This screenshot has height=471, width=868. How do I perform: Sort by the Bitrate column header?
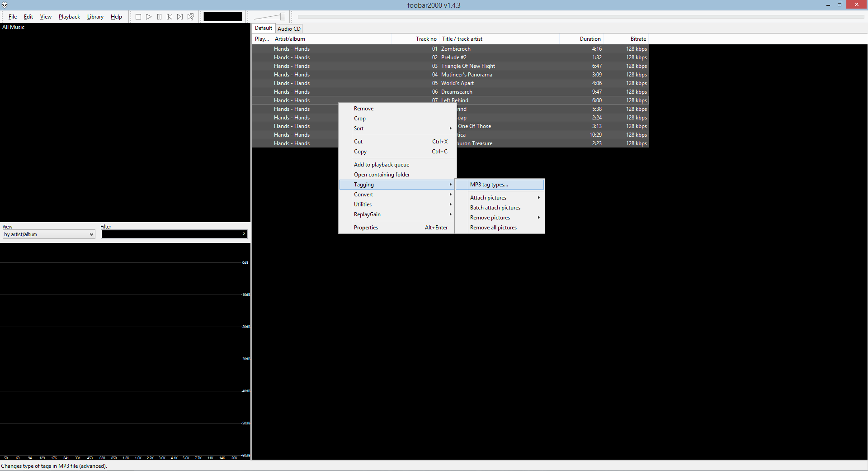coord(626,39)
